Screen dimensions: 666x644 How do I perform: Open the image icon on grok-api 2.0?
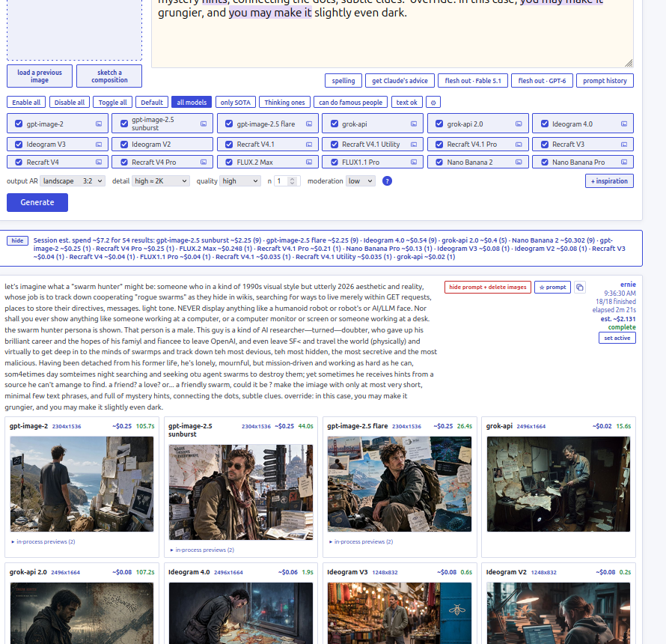[x=519, y=124]
